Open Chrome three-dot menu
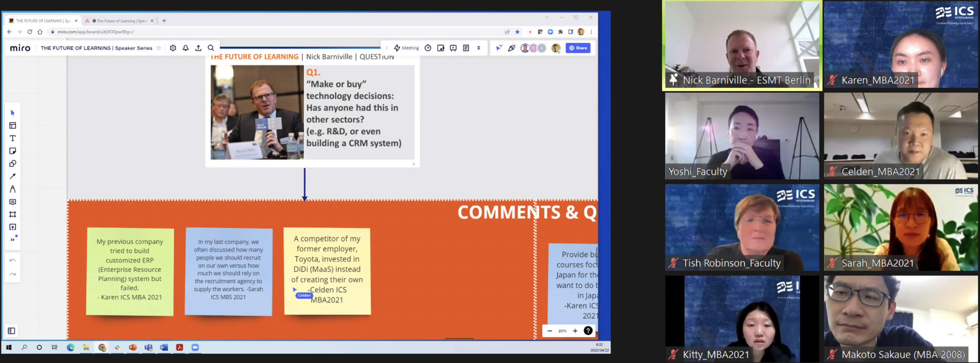Image resolution: width=980 pixels, height=363 pixels. pos(591,32)
